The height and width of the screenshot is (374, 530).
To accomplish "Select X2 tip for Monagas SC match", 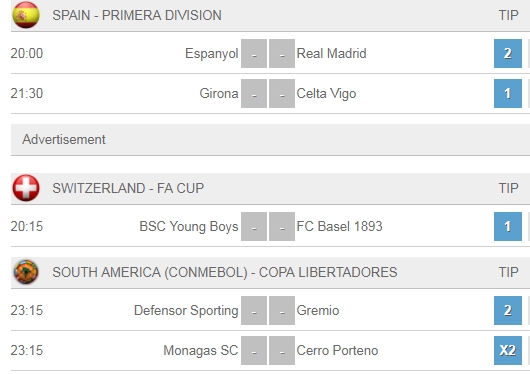I will click(508, 350).
